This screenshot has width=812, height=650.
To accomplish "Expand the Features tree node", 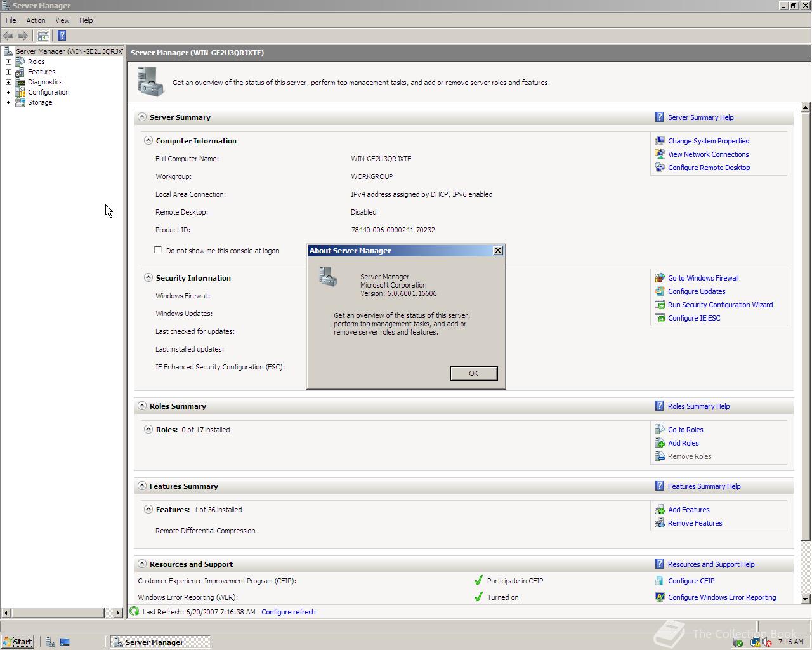I will click(8, 72).
